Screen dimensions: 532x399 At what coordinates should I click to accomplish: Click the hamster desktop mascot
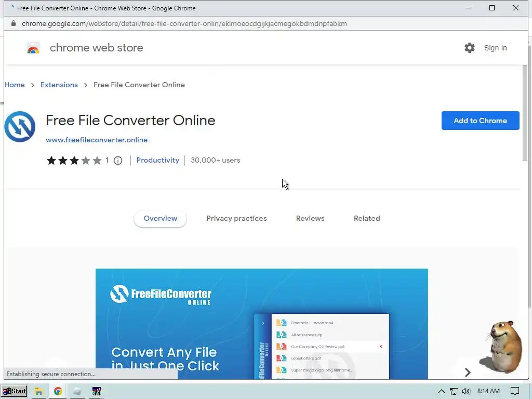(501, 347)
